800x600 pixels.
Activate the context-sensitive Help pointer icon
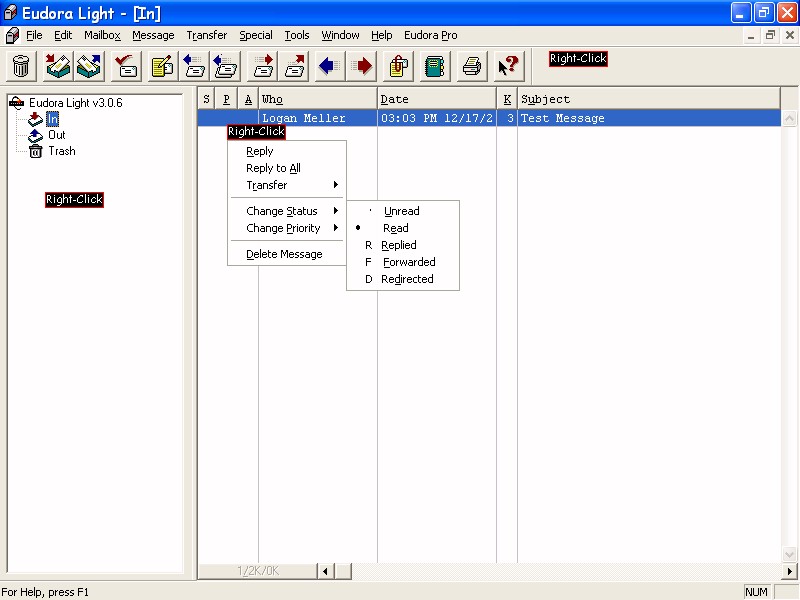coord(509,66)
